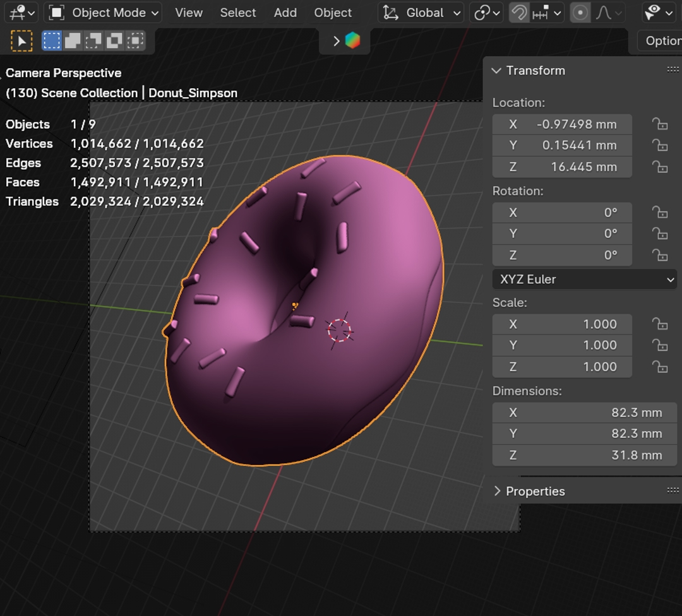This screenshot has height=616, width=682.
Task: Open the Select menu
Action: point(237,13)
